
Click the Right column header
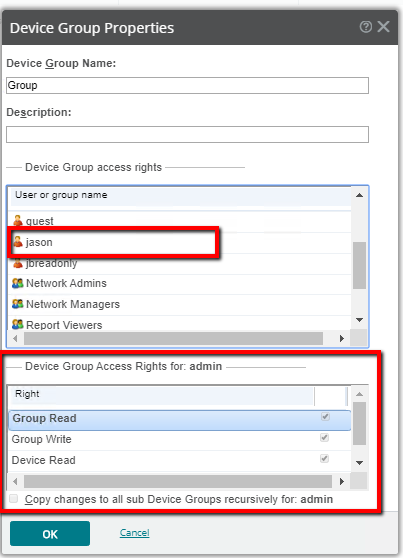pyautogui.click(x=162, y=395)
